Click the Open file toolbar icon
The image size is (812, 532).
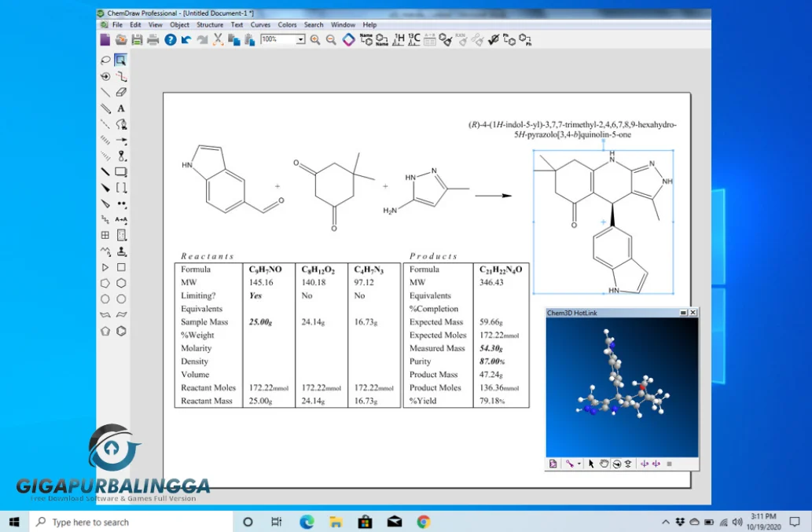pyautogui.click(x=121, y=39)
